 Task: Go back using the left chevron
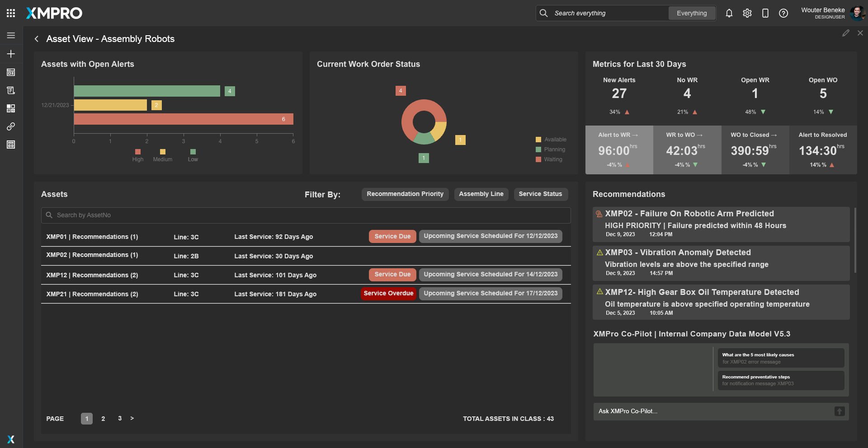[37, 39]
